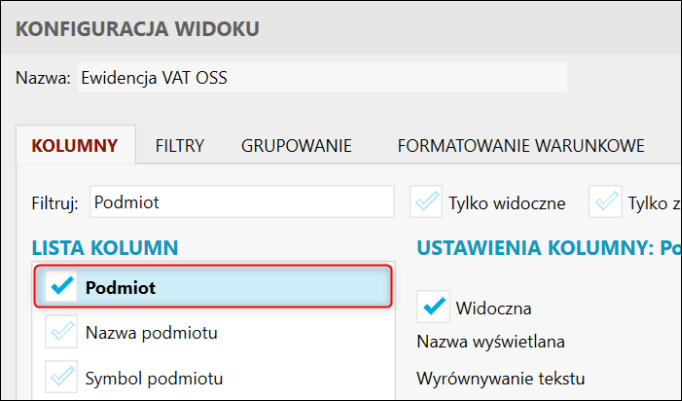
Task: Click the Nazwa field with Ewidencja VAT OSS
Action: 320,78
